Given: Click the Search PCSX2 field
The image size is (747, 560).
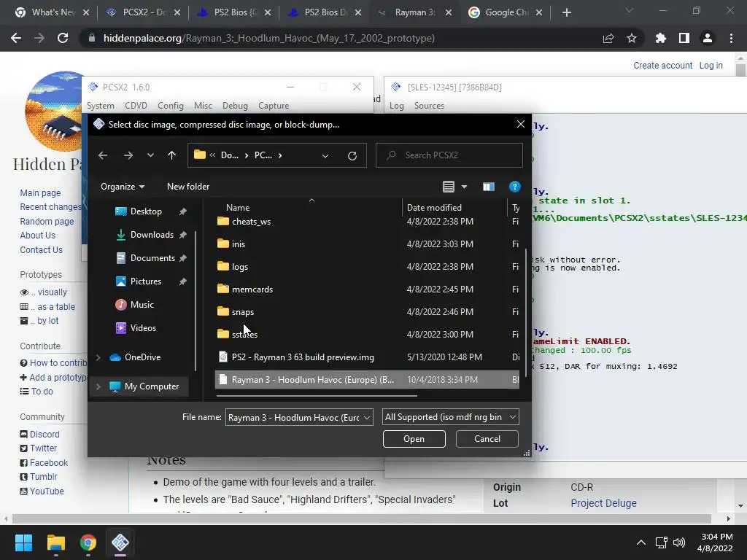Looking at the screenshot, I should [x=449, y=155].
